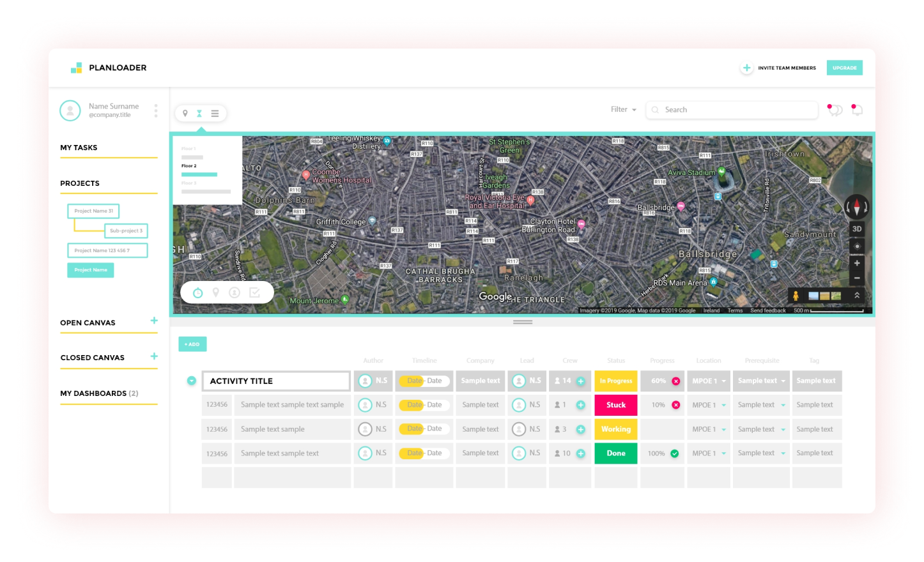Viewport: 924px width, 562px height.
Task: Select the hourglass timeline view icon
Action: (x=199, y=113)
